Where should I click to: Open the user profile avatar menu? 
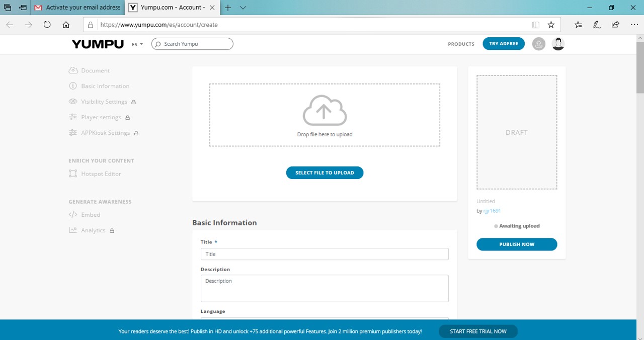pyautogui.click(x=558, y=44)
